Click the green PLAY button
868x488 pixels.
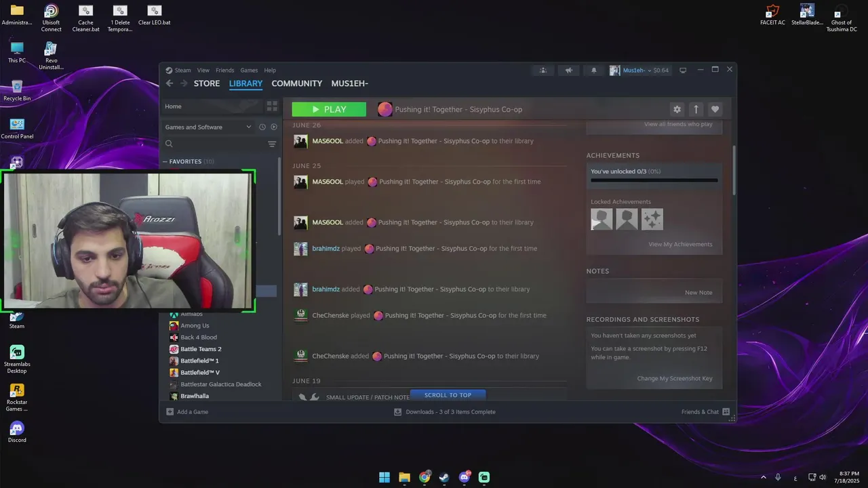click(329, 109)
